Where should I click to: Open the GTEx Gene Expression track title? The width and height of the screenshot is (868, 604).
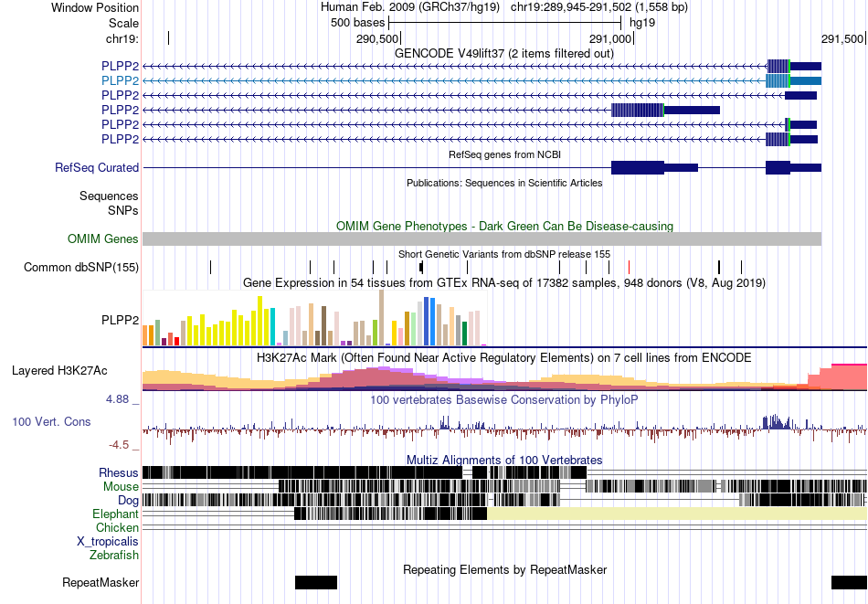coord(504,283)
